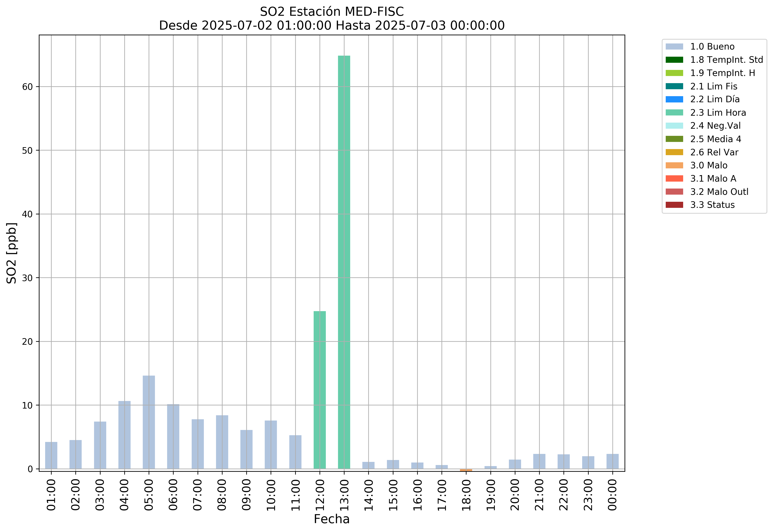Click the 2.4 Neg.Val legend label text
Image resolution: width=773 pixels, height=532 pixels.
pyautogui.click(x=715, y=126)
